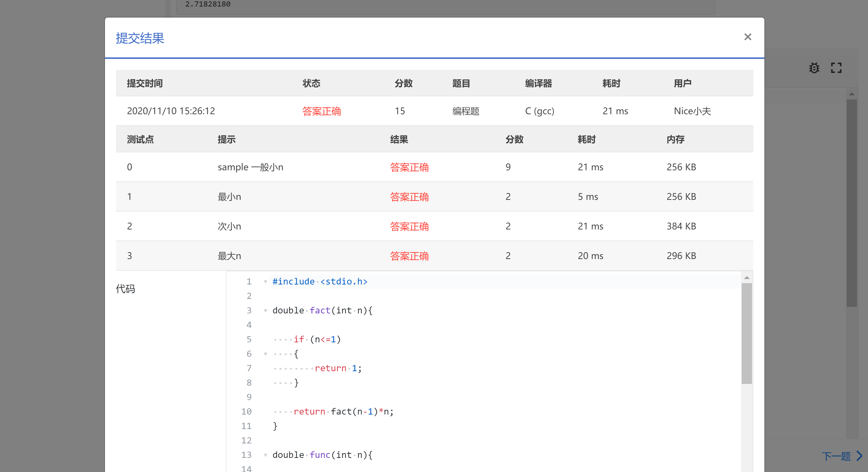Viewport: 868px width, 472px height.
Task: Click the 最大n test point hint
Action: (x=229, y=256)
